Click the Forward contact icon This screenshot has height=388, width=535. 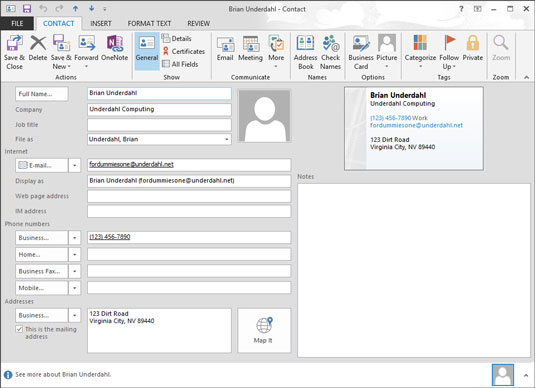pyautogui.click(x=86, y=51)
